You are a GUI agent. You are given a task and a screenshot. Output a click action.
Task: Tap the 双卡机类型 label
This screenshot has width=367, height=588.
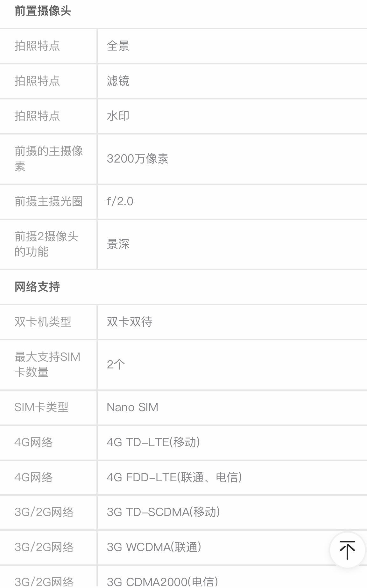click(x=43, y=322)
